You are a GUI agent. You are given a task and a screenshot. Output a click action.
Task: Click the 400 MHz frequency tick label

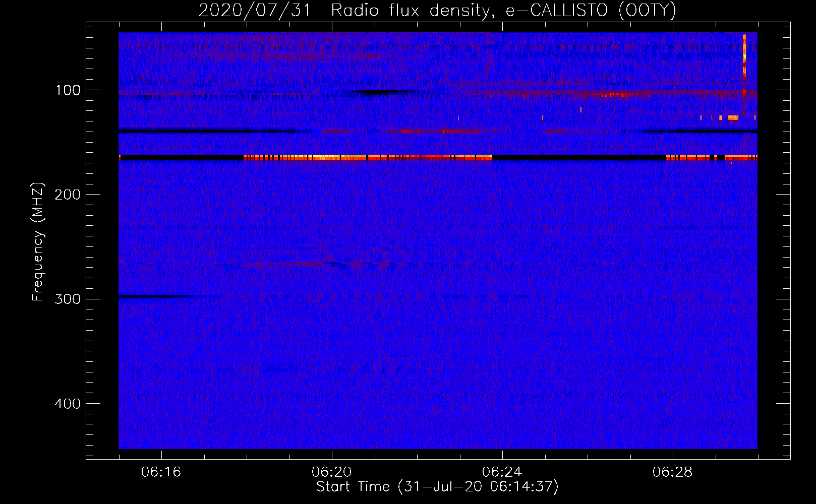[68, 404]
